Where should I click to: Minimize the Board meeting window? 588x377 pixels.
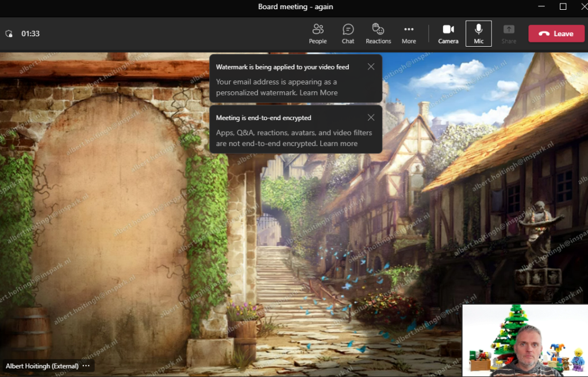point(541,7)
